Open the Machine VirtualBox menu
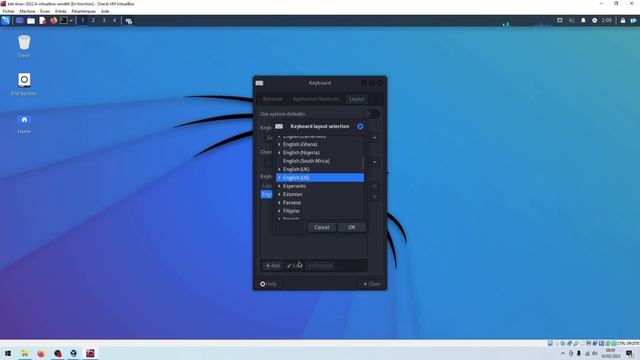640x360 pixels. click(27, 11)
